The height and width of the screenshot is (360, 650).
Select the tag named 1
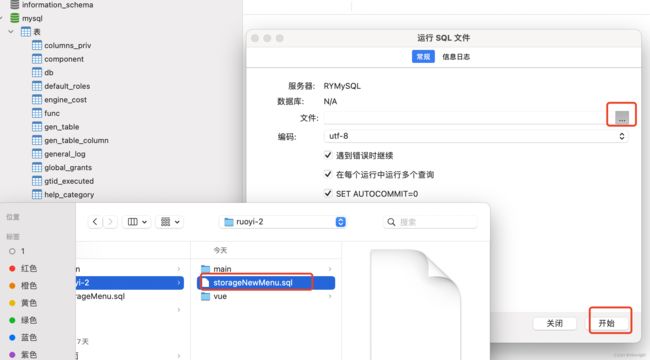point(17,251)
